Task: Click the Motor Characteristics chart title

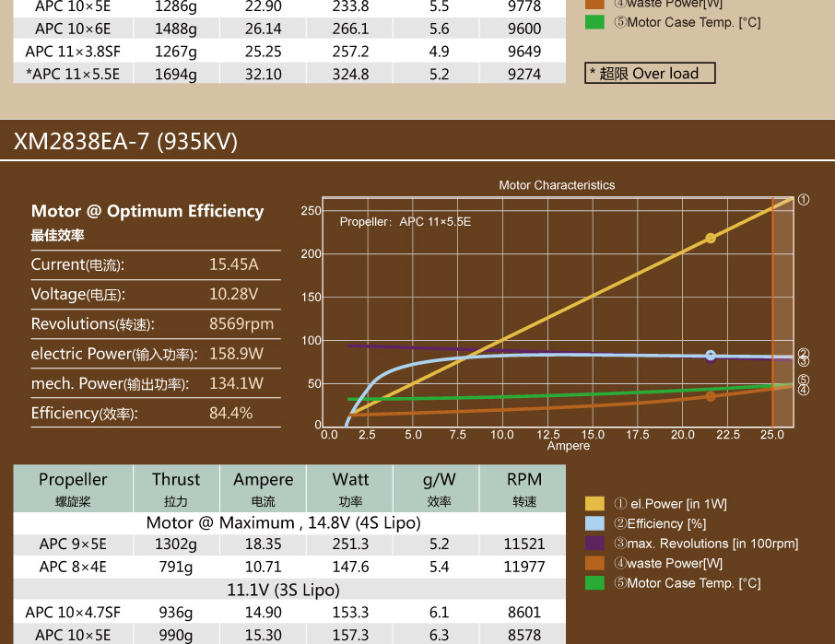Action: [557, 185]
